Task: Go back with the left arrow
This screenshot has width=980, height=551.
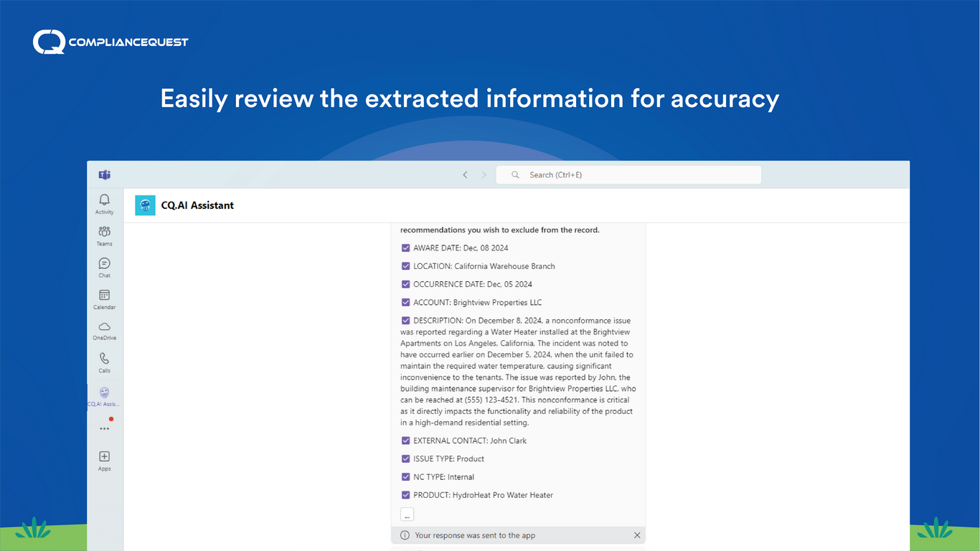Action: (465, 175)
